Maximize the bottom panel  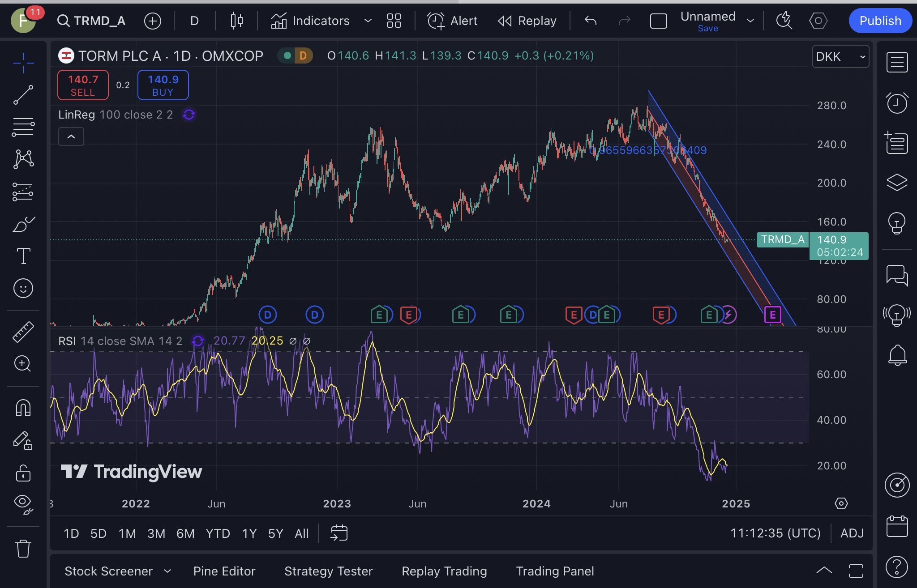856,571
